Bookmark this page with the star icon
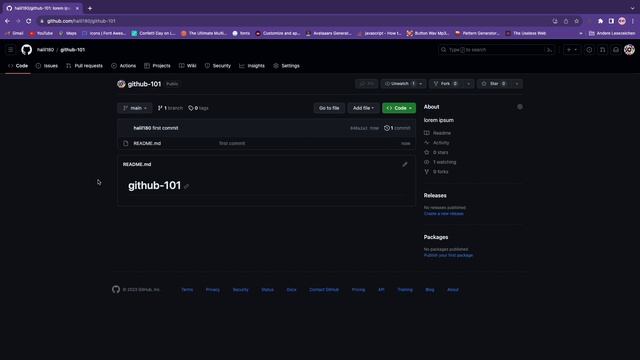 tap(576, 21)
